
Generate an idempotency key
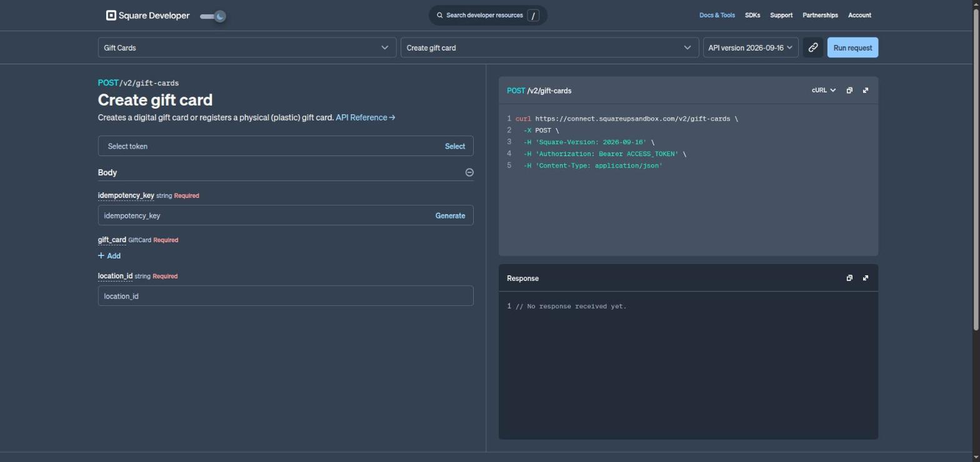click(450, 215)
